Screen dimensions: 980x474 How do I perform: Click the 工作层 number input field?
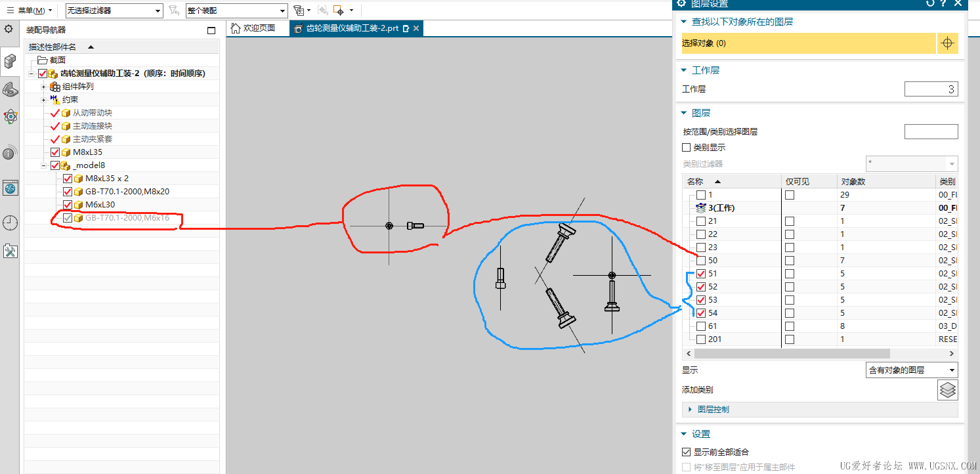coord(931,89)
